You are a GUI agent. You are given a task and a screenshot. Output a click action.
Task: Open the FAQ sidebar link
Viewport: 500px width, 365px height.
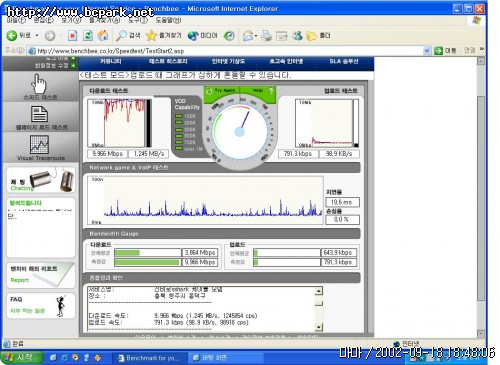tap(41, 306)
